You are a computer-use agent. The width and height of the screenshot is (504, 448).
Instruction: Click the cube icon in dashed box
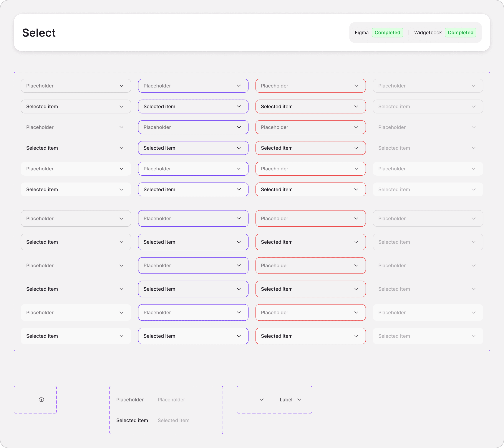42,400
